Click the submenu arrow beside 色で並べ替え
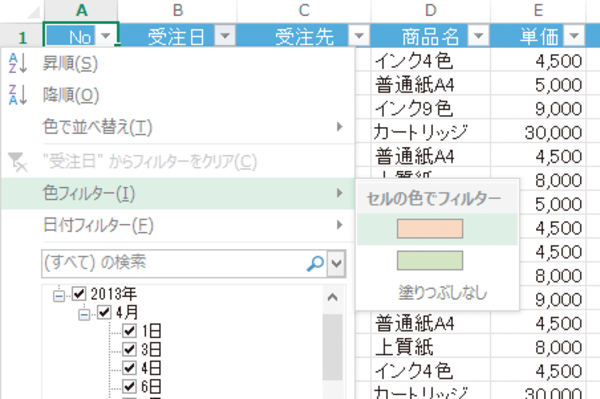Screen dimensions: 600x399 339,127
